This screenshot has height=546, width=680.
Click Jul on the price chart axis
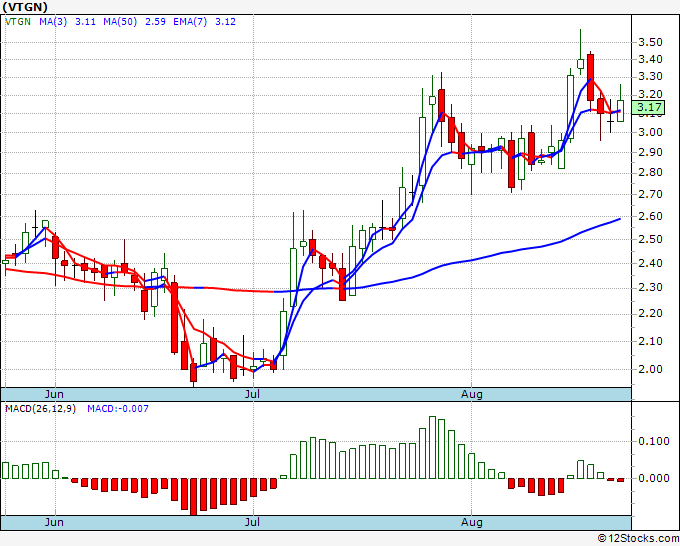pos(252,394)
